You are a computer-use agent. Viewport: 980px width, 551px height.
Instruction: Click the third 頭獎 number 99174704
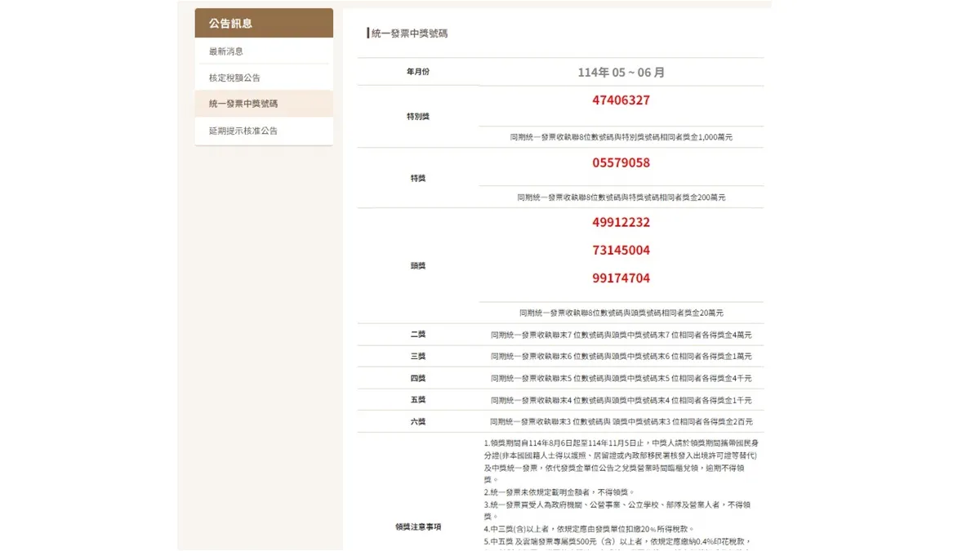(x=621, y=278)
